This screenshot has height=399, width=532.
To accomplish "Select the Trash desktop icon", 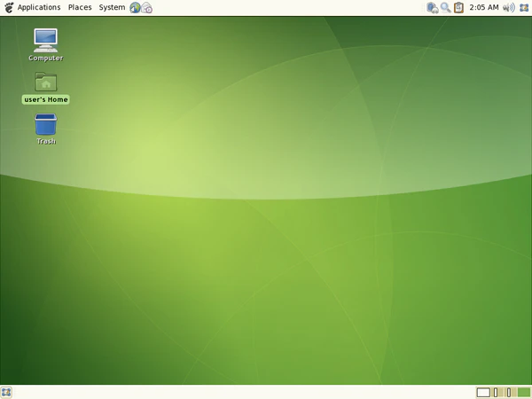I will 45,124.
